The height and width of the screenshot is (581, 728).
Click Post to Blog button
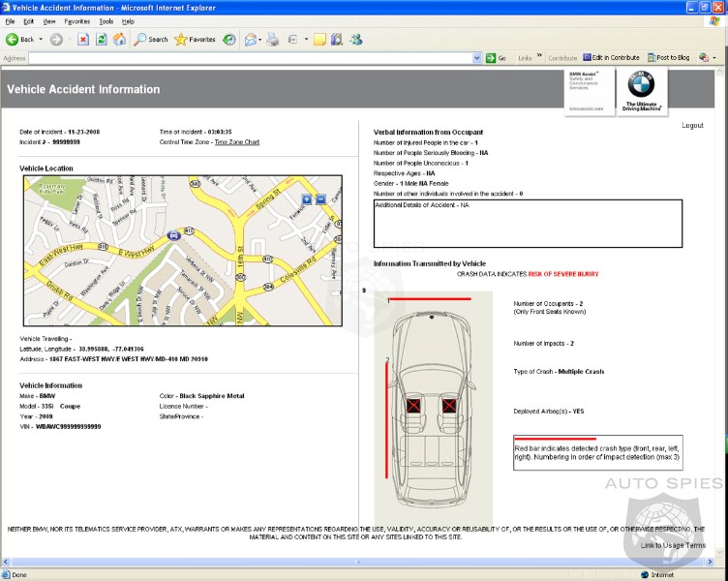pos(668,58)
